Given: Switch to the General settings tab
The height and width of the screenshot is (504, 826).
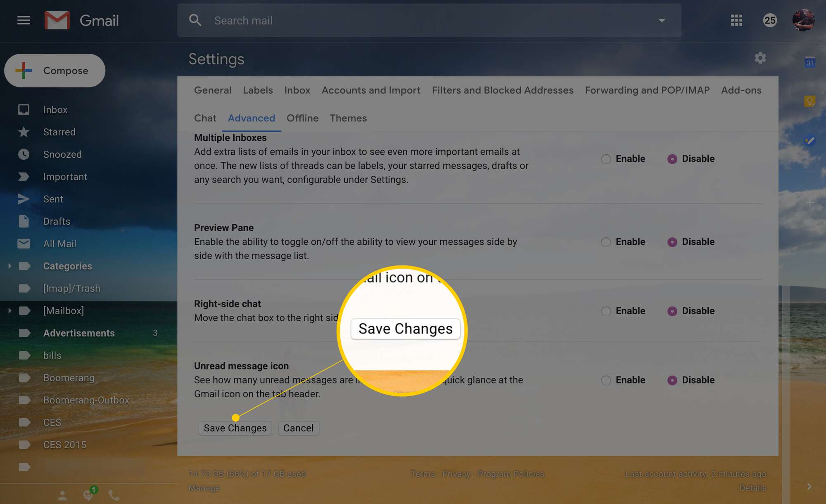Looking at the screenshot, I should (212, 90).
